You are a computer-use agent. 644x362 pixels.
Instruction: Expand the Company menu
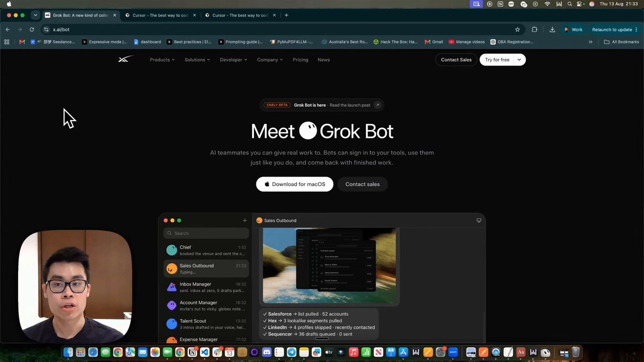click(270, 60)
